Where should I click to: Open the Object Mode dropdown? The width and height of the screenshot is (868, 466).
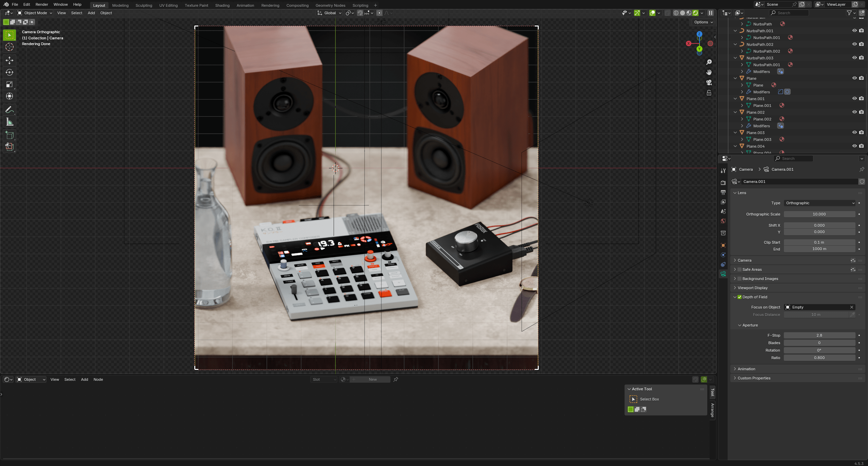click(x=35, y=13)
